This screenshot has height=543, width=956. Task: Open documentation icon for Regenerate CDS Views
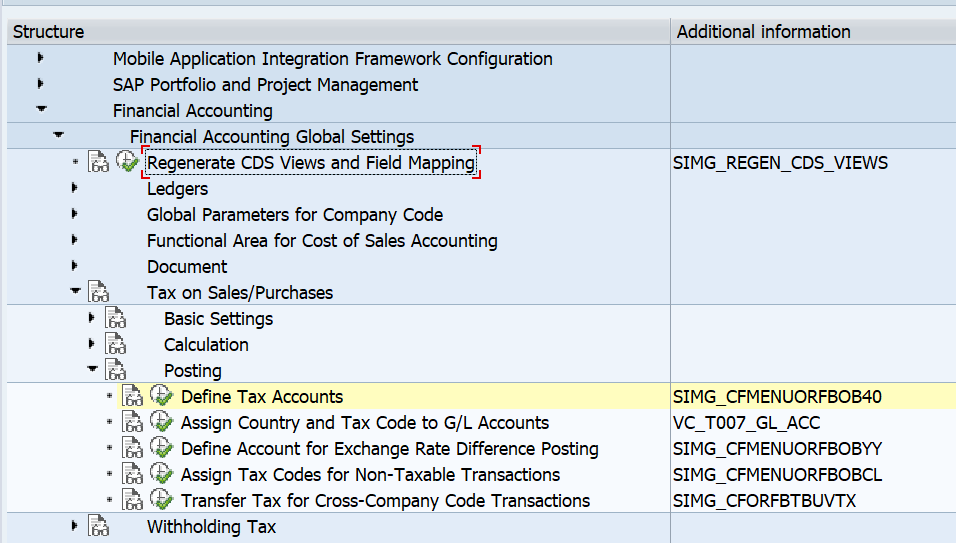98,162
